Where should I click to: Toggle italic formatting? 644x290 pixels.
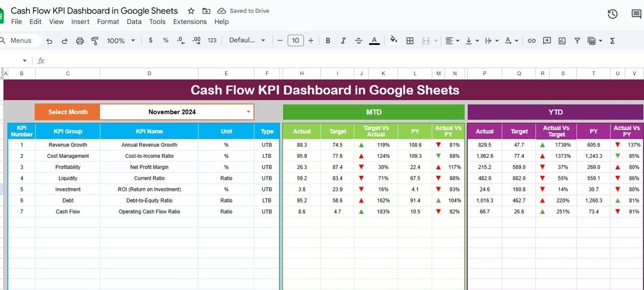(343, 41)
